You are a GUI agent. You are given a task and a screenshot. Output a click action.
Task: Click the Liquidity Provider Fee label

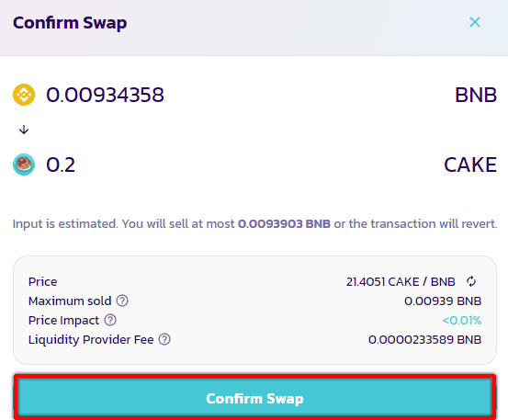[x=91, y=340]
